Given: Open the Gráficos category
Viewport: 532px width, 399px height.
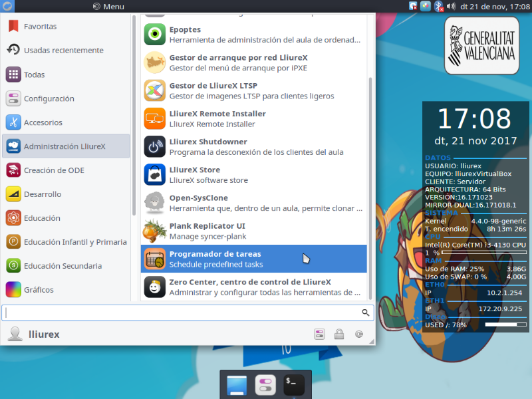Looking at the screenshot, I should pyautogui.click(x=66, y=290).
